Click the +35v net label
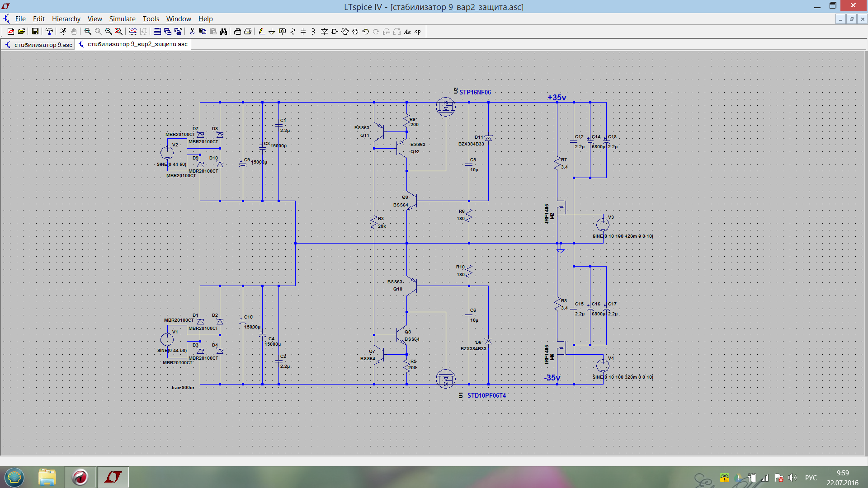The width and height of the screenshot is (868, 488). coord(557,98)
